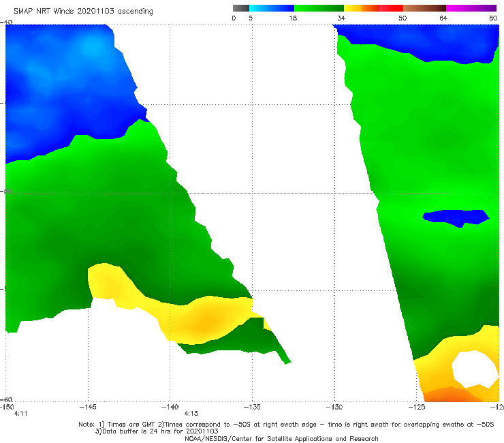This screenshot has height=443, width=504.
Task: Click the cyan-to-blue 5–18 segment of the color bar
Action: [272, 8]
